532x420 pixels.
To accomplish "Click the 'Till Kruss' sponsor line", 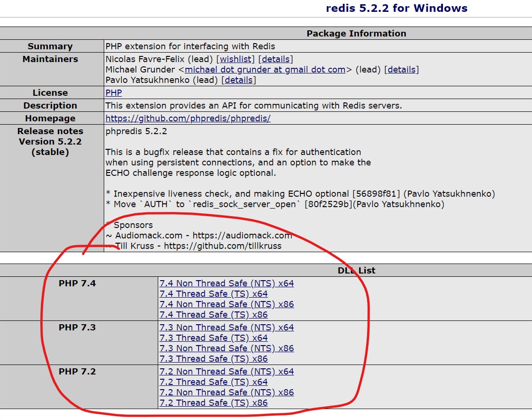I will [194, 246].
